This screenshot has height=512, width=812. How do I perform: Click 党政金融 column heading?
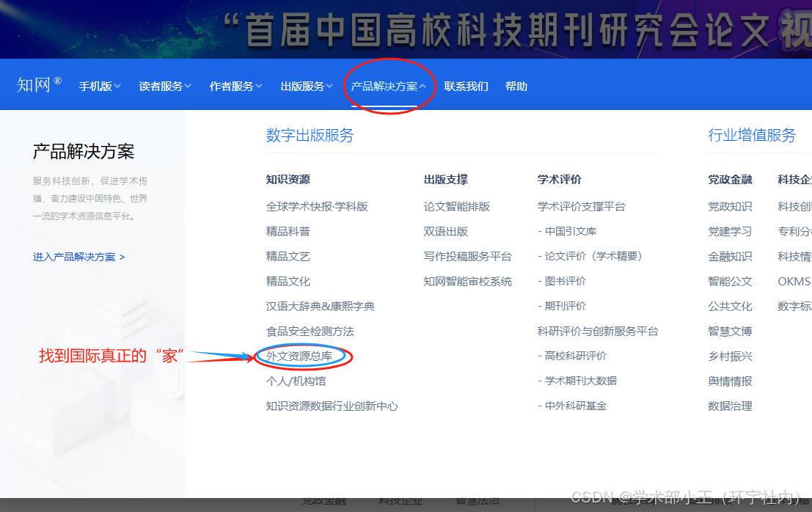click(x=730, y=180)
